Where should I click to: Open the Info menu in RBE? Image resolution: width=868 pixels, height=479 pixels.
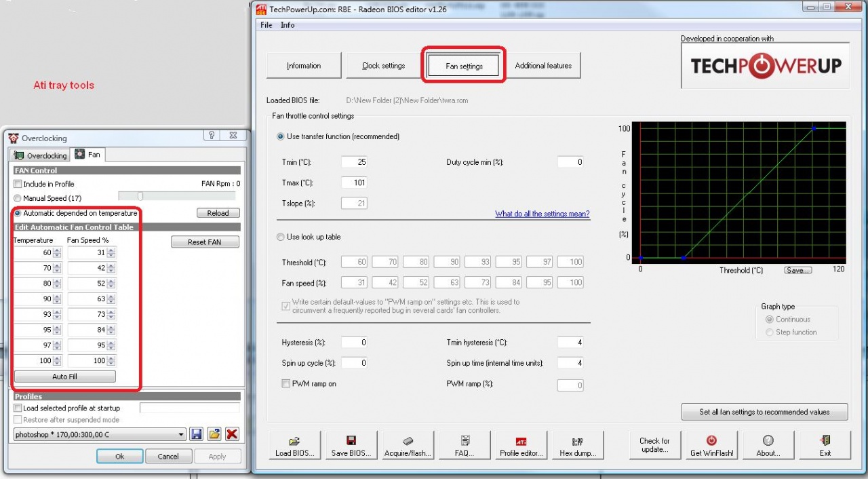click(288, 25)
